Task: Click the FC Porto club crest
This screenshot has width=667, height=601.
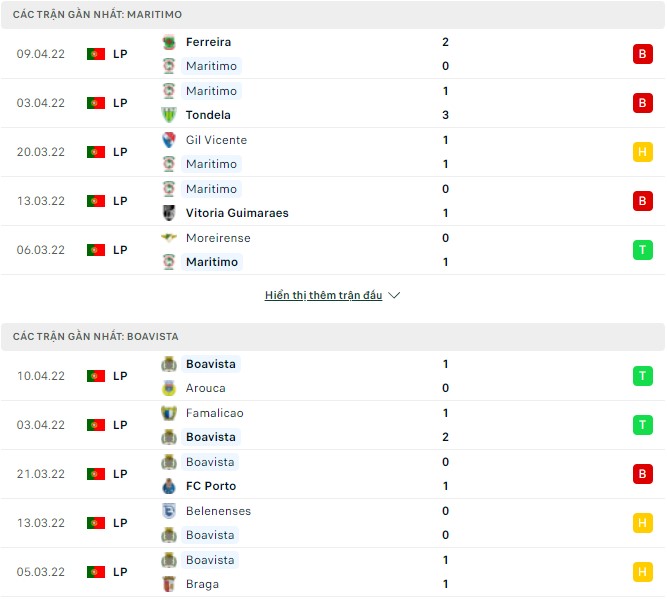Action: (168, 486)
